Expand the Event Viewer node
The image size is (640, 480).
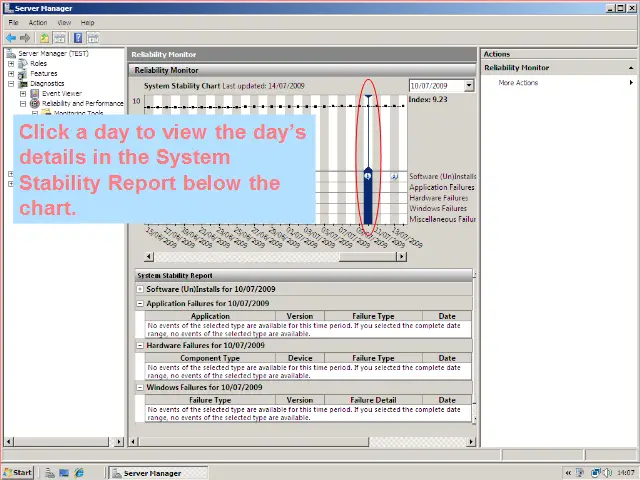pos(23,94)
